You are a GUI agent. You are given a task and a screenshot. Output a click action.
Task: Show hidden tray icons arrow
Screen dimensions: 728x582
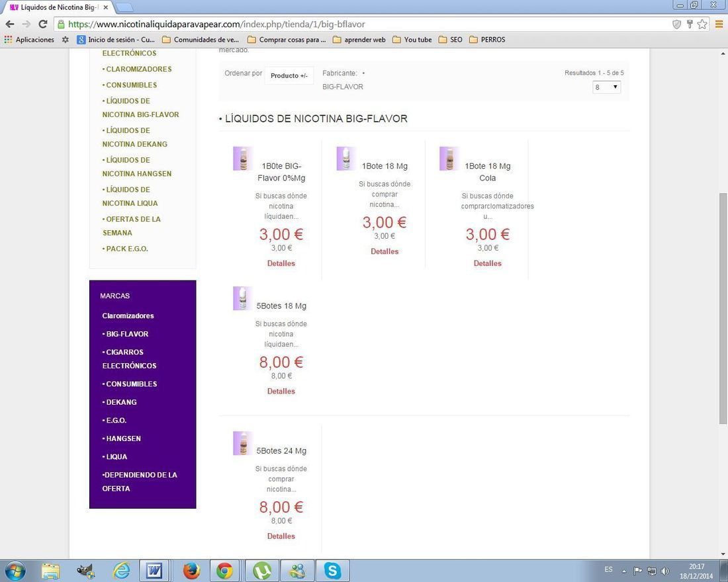pos(625,571)
